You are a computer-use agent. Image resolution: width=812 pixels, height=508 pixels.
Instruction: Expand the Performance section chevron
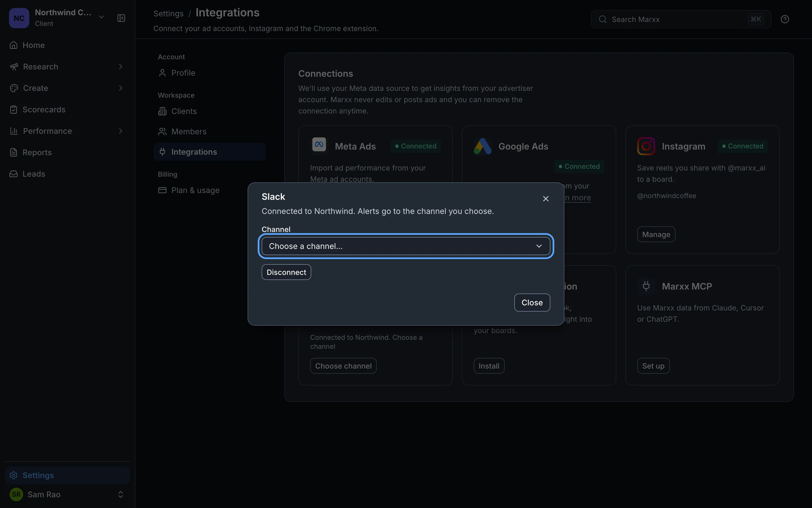click(x=120, y=131)
